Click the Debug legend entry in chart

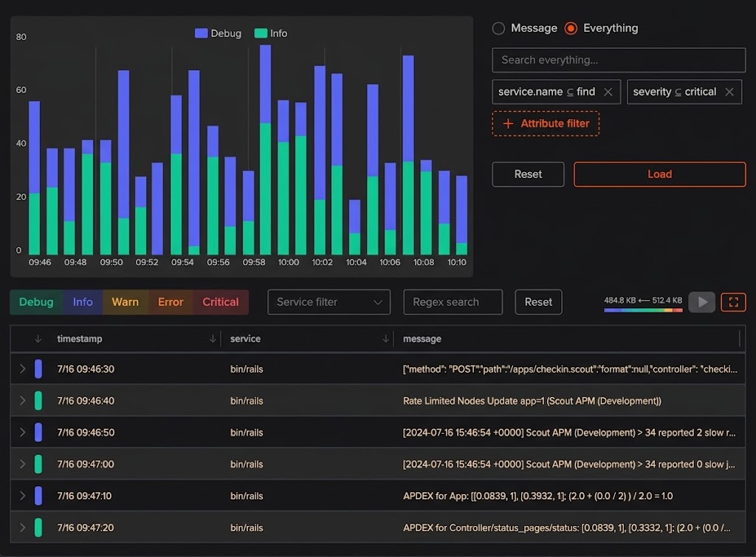tap(218, 33)
